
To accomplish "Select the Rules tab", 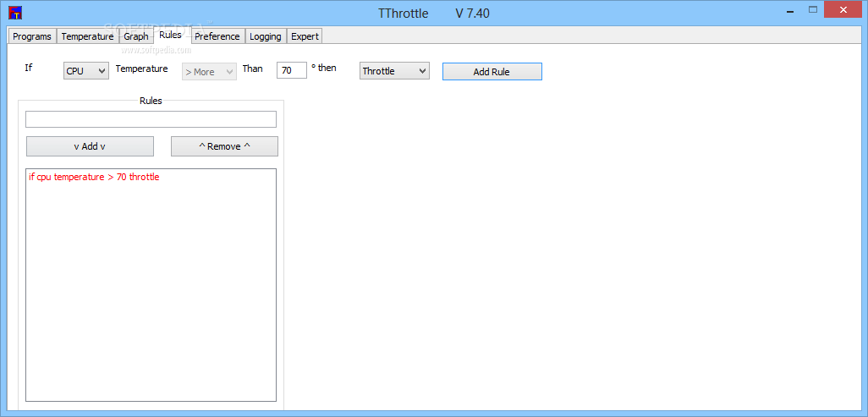I will pos(171,35).
